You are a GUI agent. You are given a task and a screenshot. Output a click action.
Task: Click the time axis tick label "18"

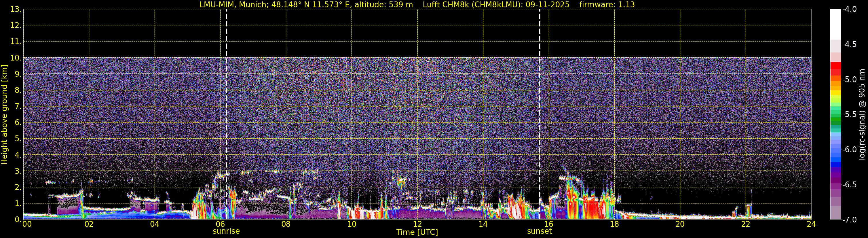click(615, 224)
